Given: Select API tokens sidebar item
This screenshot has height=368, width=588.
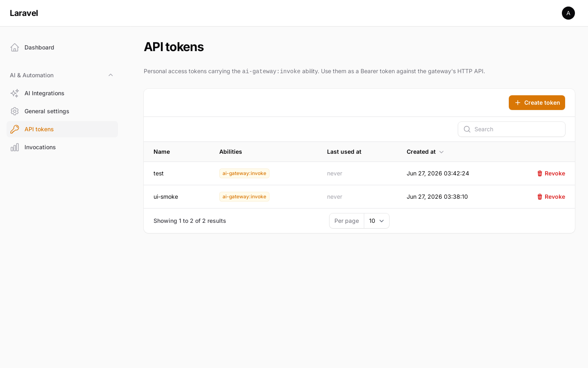Looking at the screenshot, I should pos(62,129).
